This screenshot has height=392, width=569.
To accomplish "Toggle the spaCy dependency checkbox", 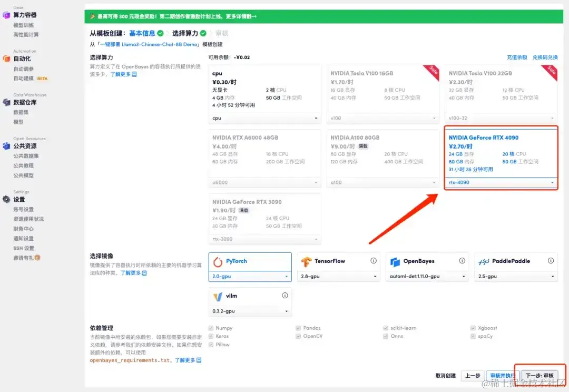I will tap(473, 336).
